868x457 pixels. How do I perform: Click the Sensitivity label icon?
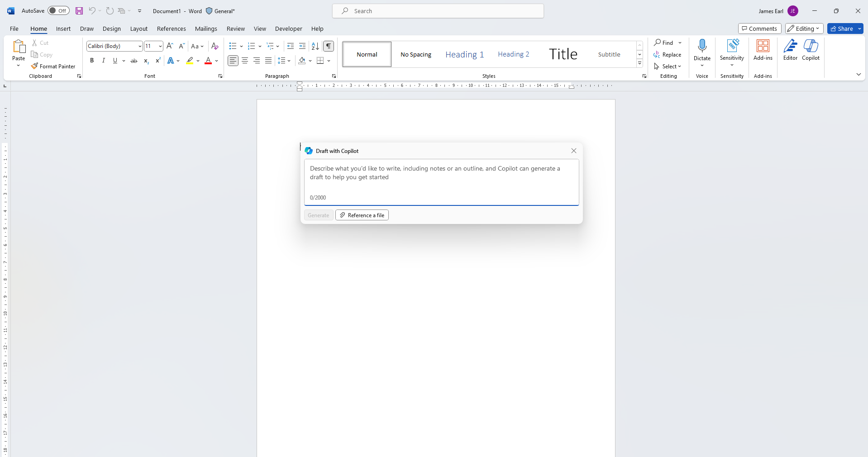coord(732,46)
